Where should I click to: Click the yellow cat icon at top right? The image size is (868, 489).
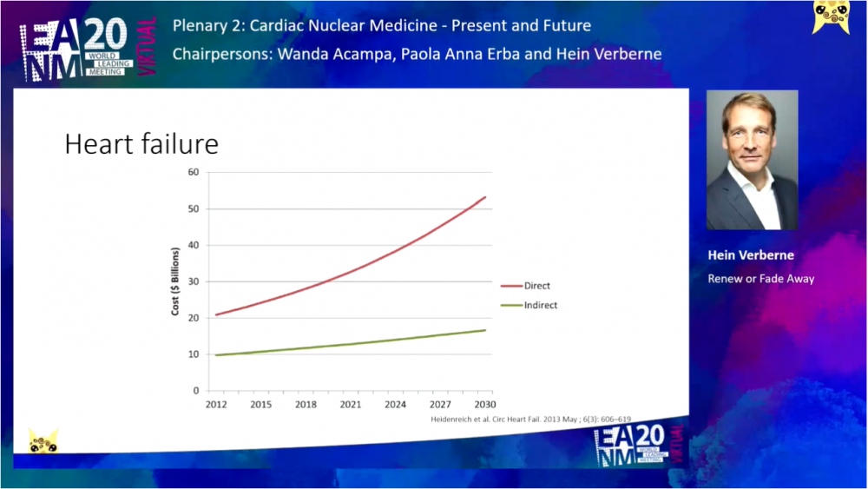tap(830, 17)
